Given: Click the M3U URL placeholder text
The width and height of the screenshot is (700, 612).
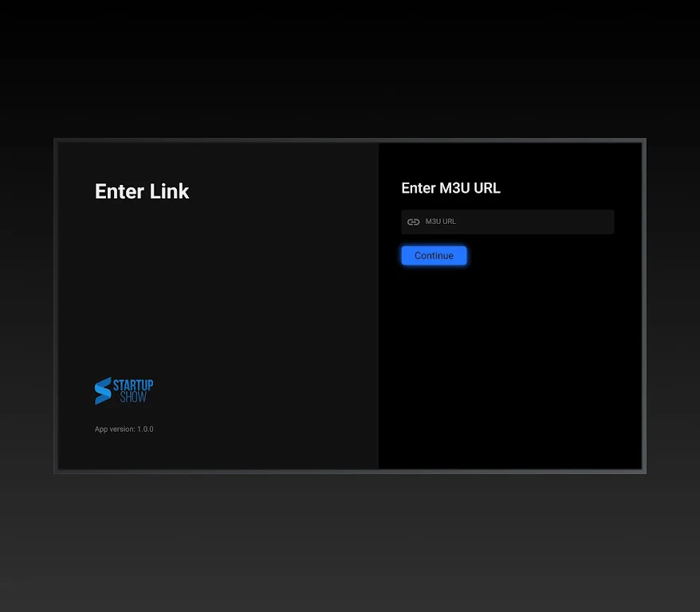Looking at the screenshot, I should point(441,222).
